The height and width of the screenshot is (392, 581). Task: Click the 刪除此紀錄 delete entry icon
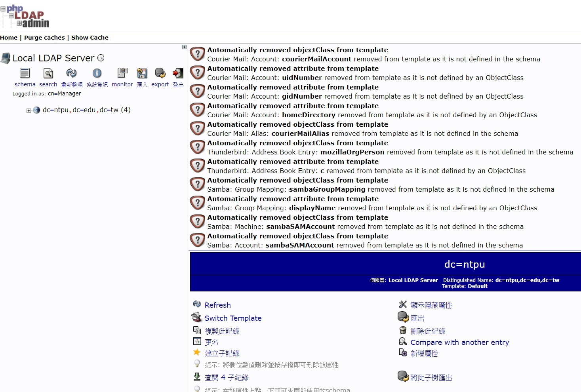(x=403, y=330)
